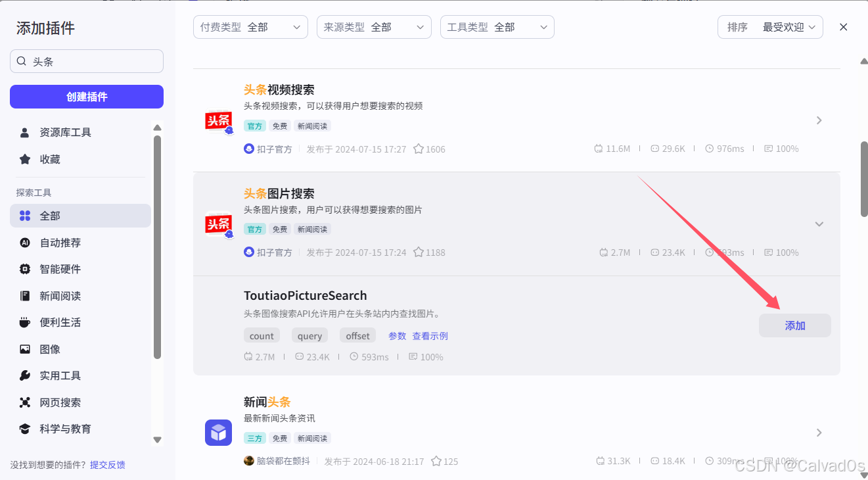Open the 参数 link

pyautogui.click(x=398, y=336)
